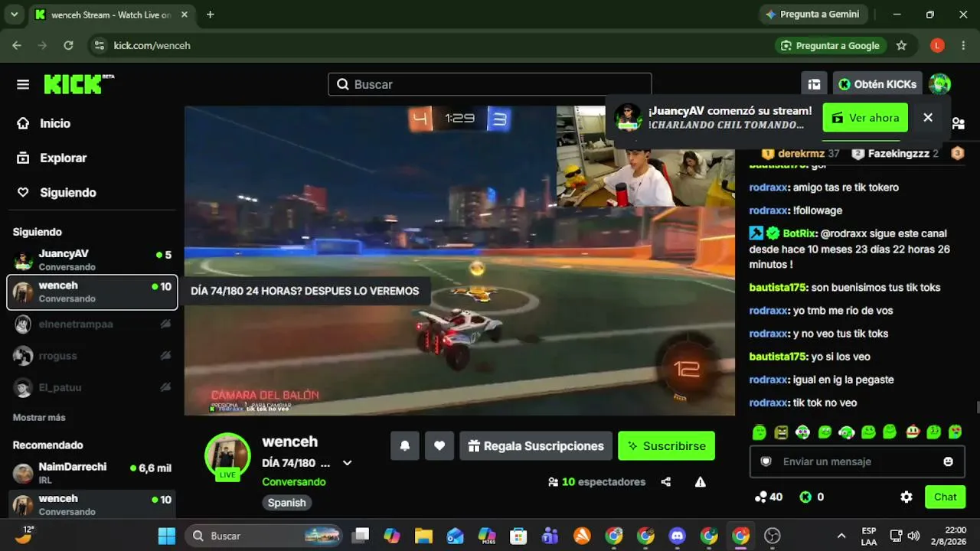Click bautista175 in 'son buenisimos' message

[x=778, y=288]
